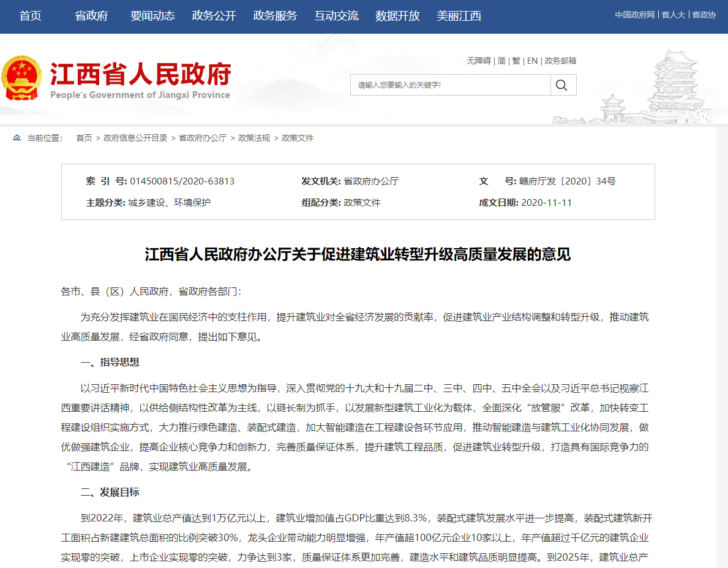Switch to traditional Chinese 繁
This screenshot has height=568, width=728.
(516, 61)
